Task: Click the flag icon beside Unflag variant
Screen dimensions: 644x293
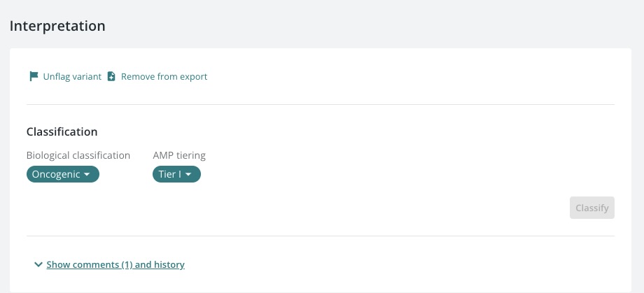Action: (34, 76)
